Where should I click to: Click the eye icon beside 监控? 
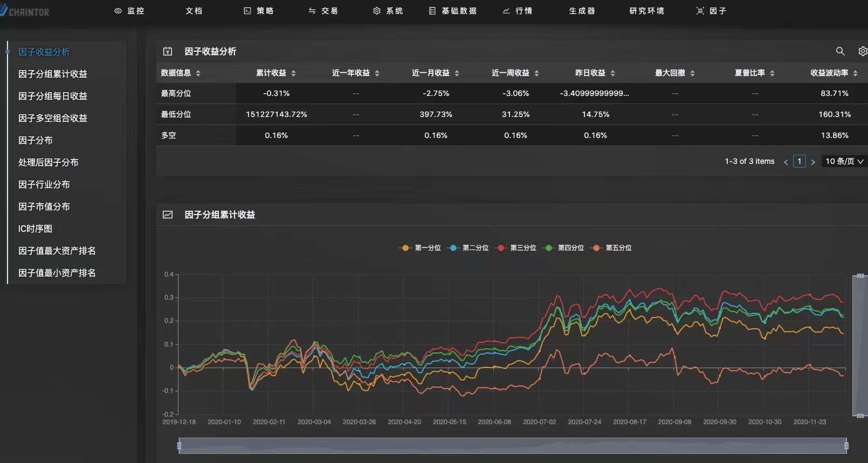[118, 11]
